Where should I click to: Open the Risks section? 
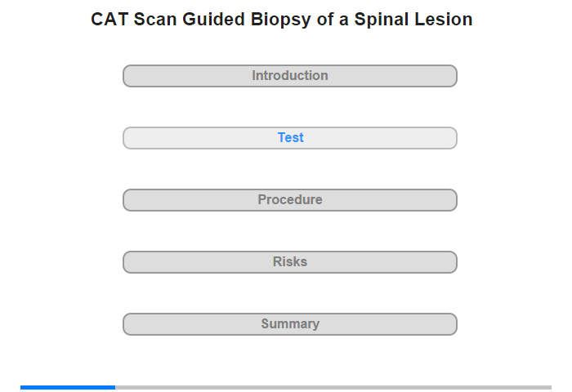(x=289, y=262)
